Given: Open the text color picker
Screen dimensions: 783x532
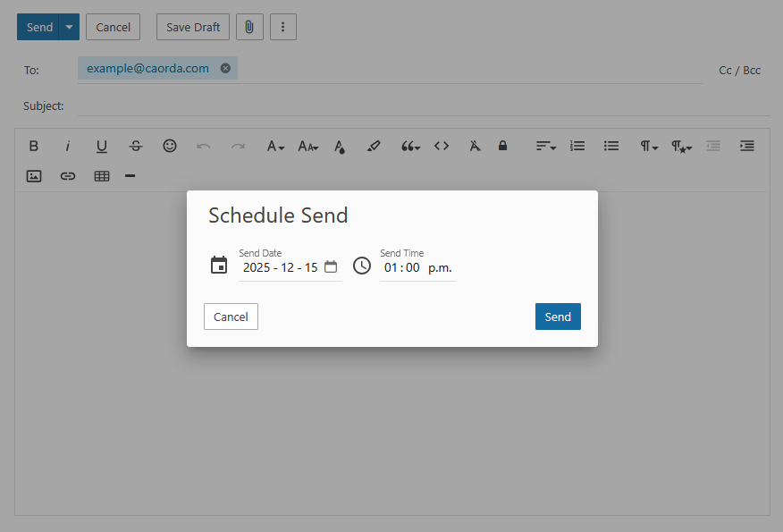Looking at the screenshot, I should [340, 146].
